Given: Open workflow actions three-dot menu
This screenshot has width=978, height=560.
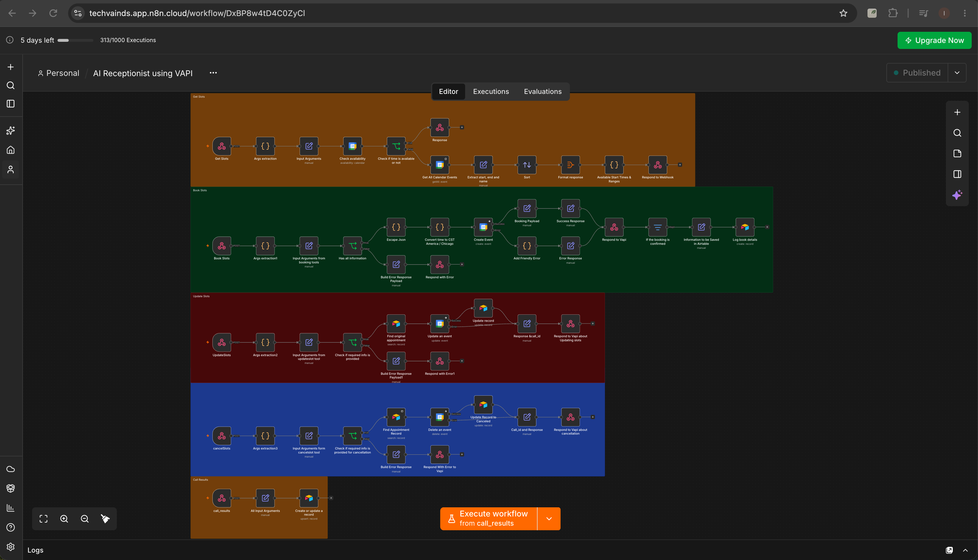Looking at the screenshot, I should (213, 73).
